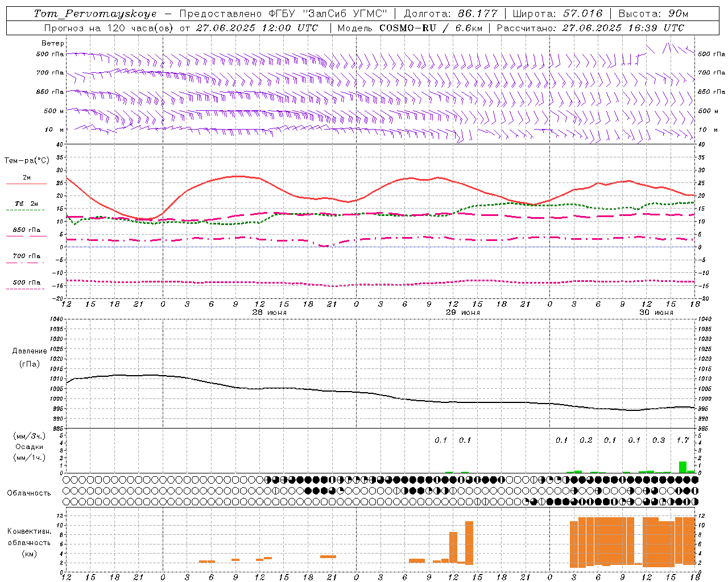Click the Прогноз на 120 часа(ов) text

click(x=110, y=28)
